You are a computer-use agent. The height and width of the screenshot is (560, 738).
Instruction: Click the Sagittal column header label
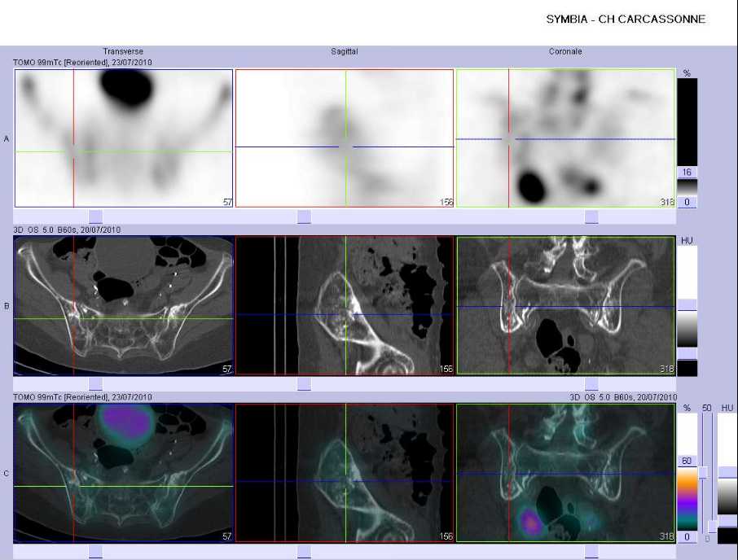(x=344, y=51)
